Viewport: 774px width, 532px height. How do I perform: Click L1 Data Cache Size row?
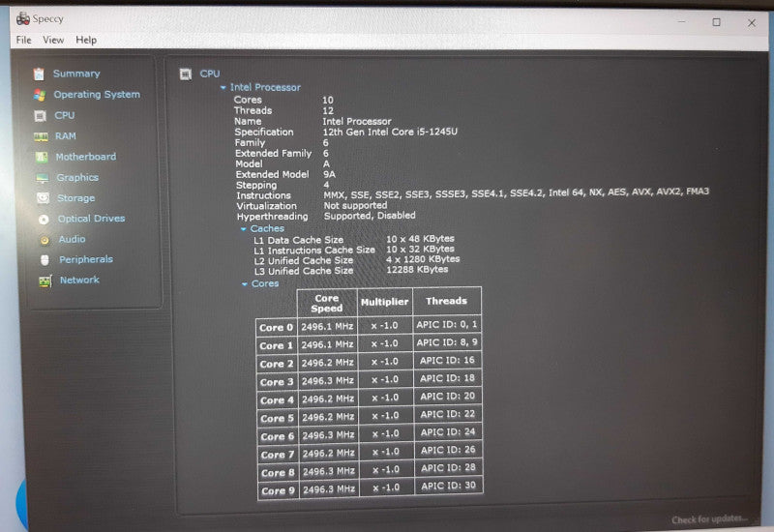[354, 239]
